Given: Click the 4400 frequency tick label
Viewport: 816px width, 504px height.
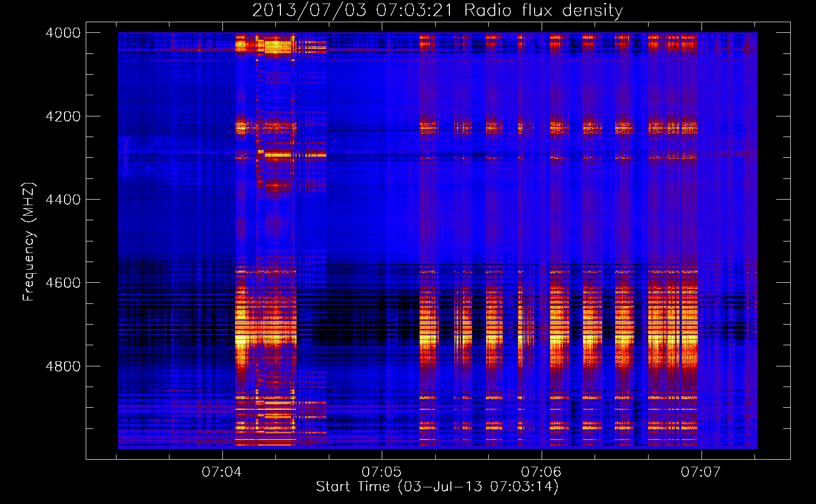Looking at the screenshot, I should 63,200.
